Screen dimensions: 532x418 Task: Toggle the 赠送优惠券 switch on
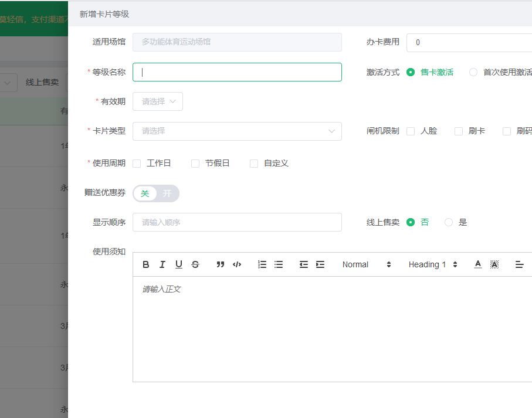pyautogui.click(x=156, y=193)
